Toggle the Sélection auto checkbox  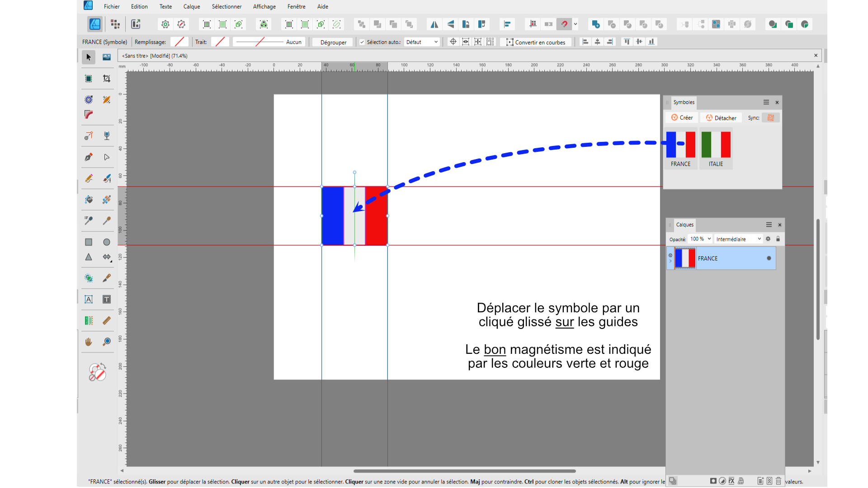pyautogui.click(x=362, y=42)
